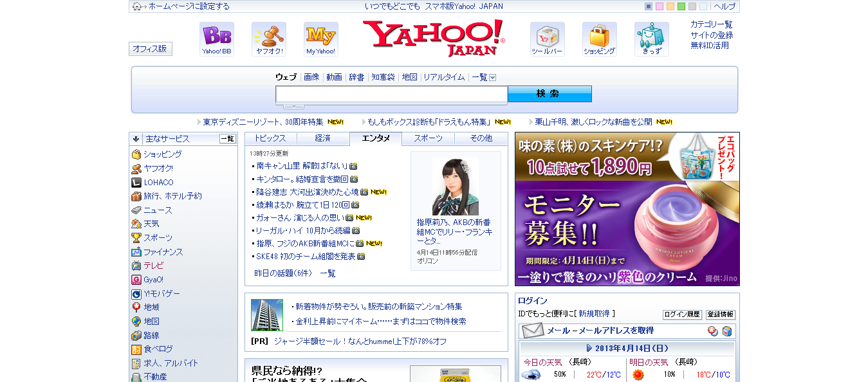The width and height of the screenshot is (868, 382).
Task: Open GyaO! in the services sidebar
Action: click(x=153, y=280)
